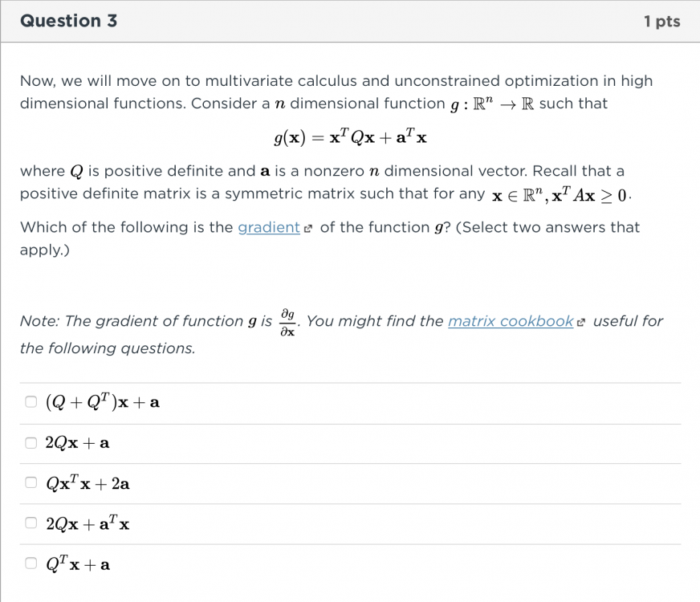Select the Qxᵀx + 2a checkbox

31,483
